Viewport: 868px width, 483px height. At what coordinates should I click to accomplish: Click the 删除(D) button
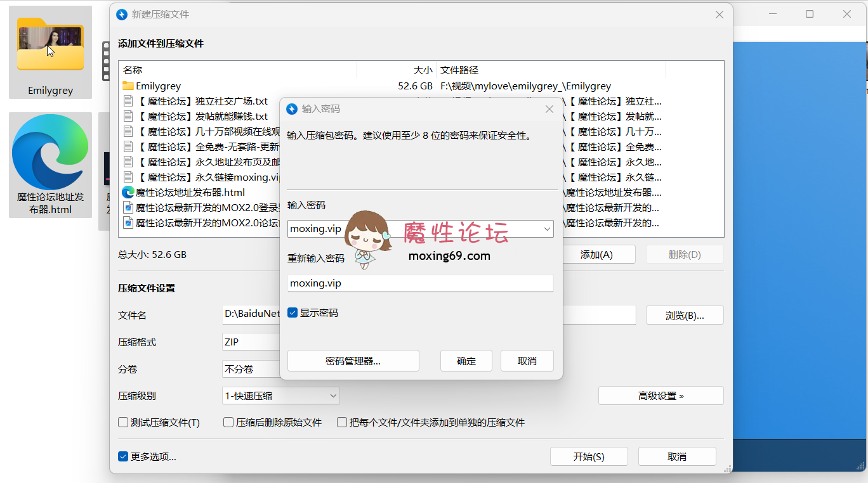(x=685, y=254)
